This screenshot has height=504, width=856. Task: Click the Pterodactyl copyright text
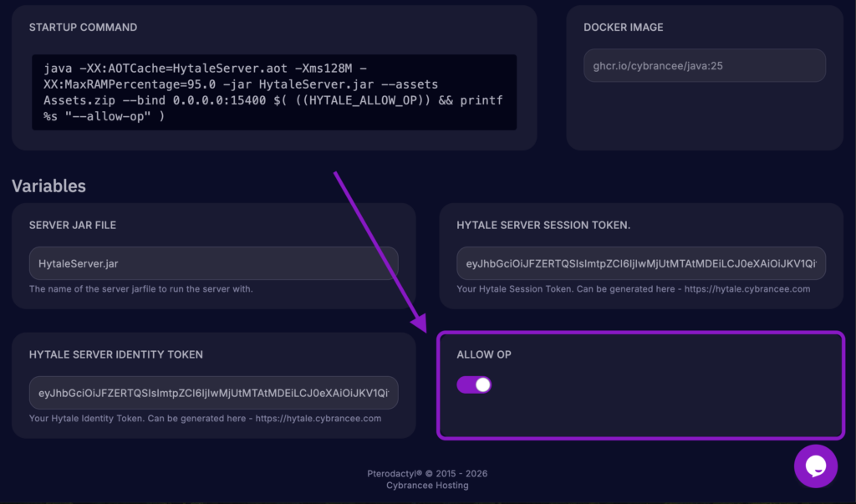[427, 472]
